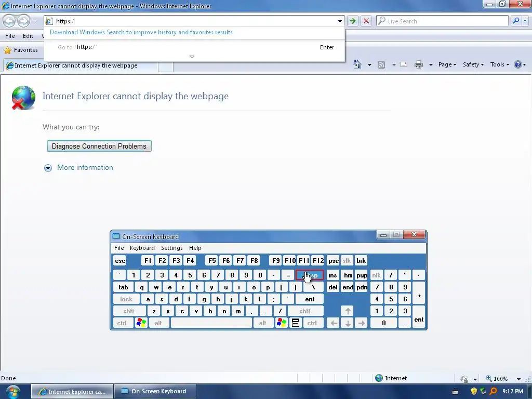Click the Live Search magnifier button

click(x=516, y=21)
